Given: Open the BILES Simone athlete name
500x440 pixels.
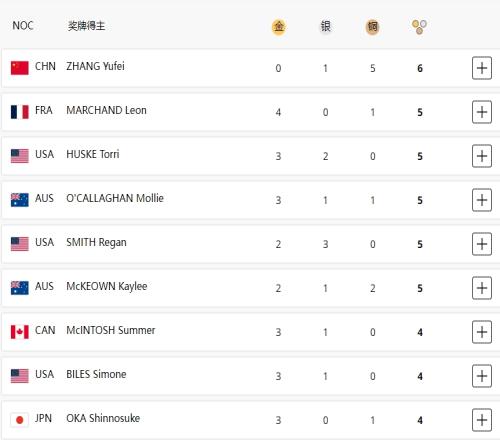Looking at the screenshot, I should [x=96, y=374].
